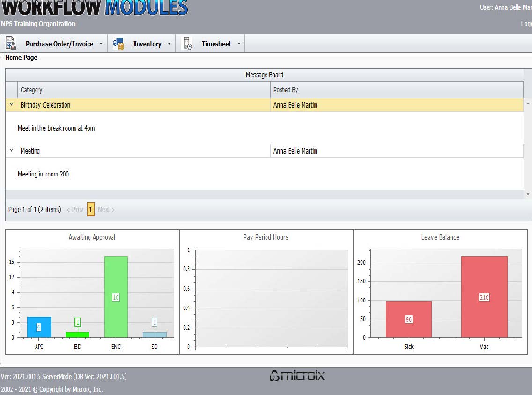Expand the Purchase Order/Invoice dropdown arrow
The width and height of the screenshot is (532, 395).
click(x=100, y=44)
